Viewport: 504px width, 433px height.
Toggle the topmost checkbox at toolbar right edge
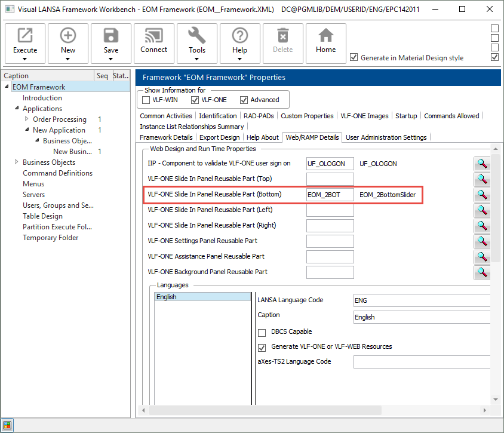point(494,28)
